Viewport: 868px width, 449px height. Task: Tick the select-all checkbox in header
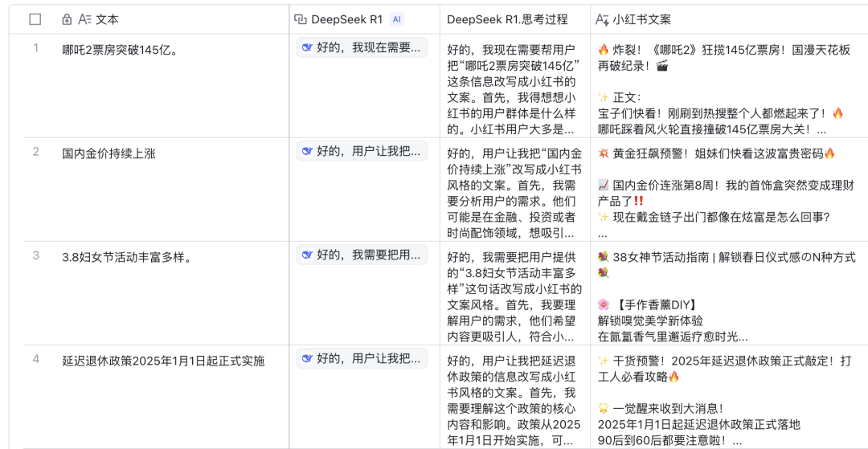coord(35,19)
